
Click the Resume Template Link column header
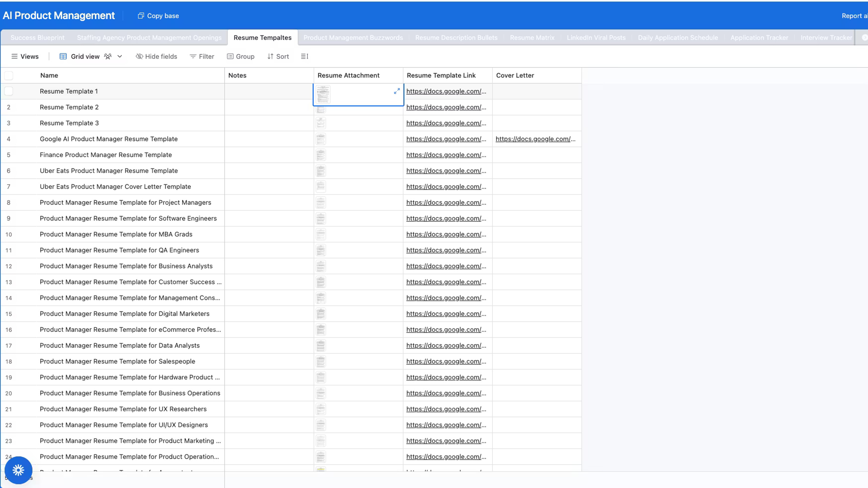pos(448,75)
